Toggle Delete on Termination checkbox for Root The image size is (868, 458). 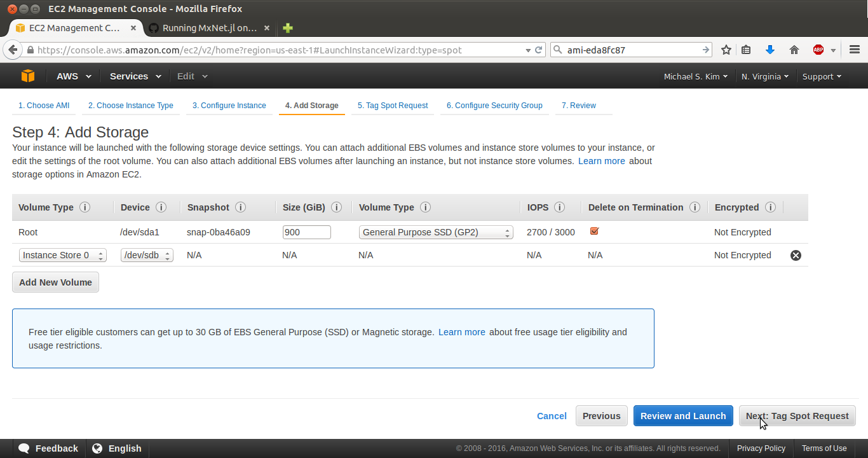(x=594, y=231)
